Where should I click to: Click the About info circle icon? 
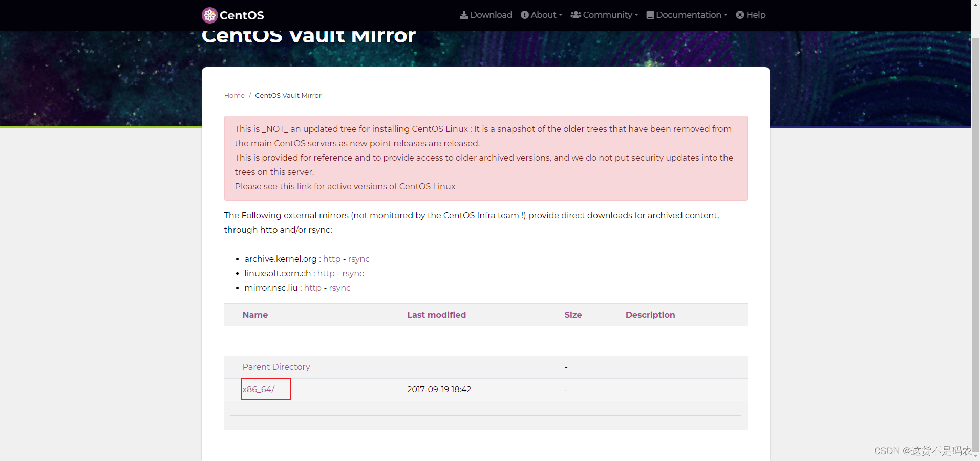525,15
